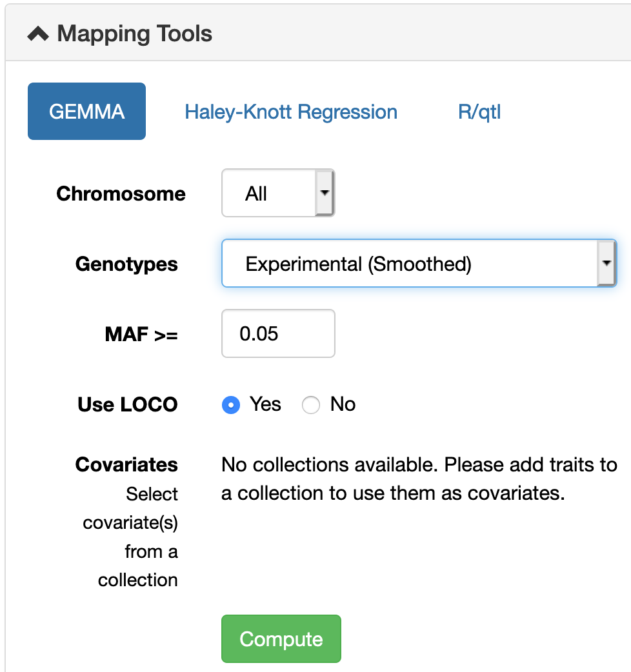Switch to the GEMMA tab
The image size is (631, 672).
(86, 112)
